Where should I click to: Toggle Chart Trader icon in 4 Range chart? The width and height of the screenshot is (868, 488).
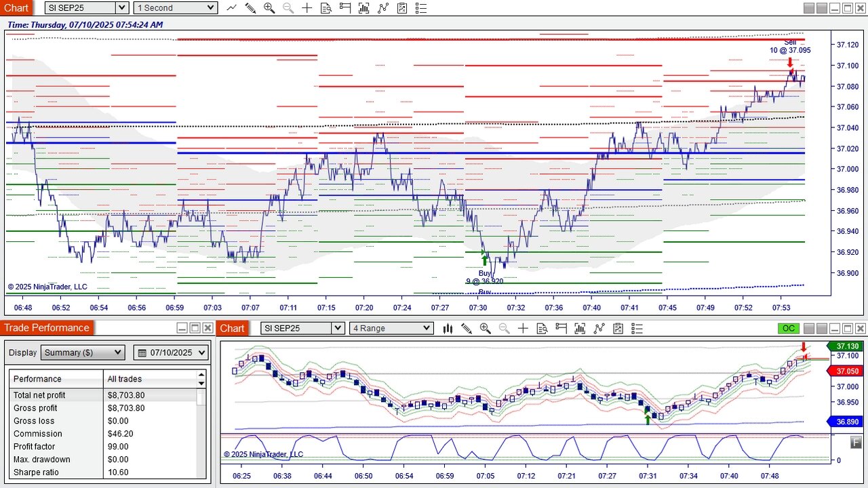pyautogui.click(x=561, y=328)
